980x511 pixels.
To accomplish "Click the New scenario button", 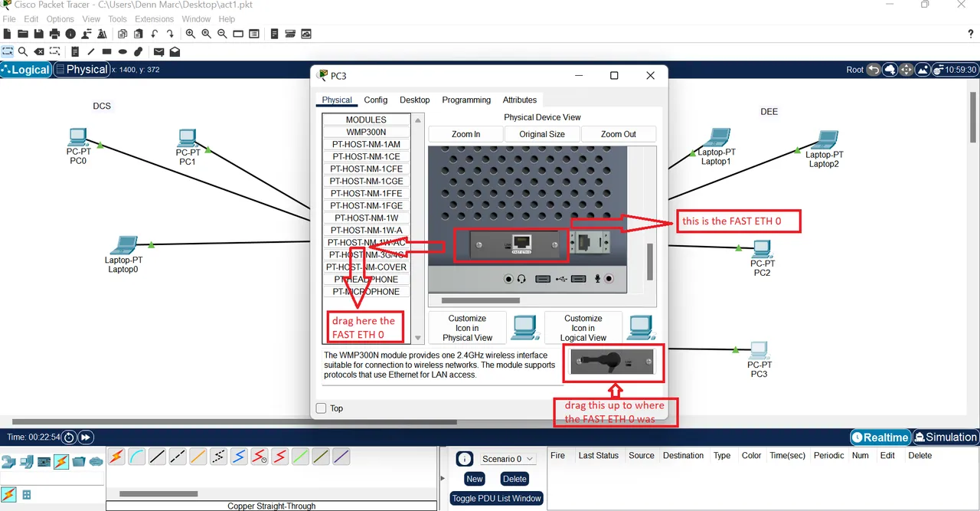I will pos(475,479).
